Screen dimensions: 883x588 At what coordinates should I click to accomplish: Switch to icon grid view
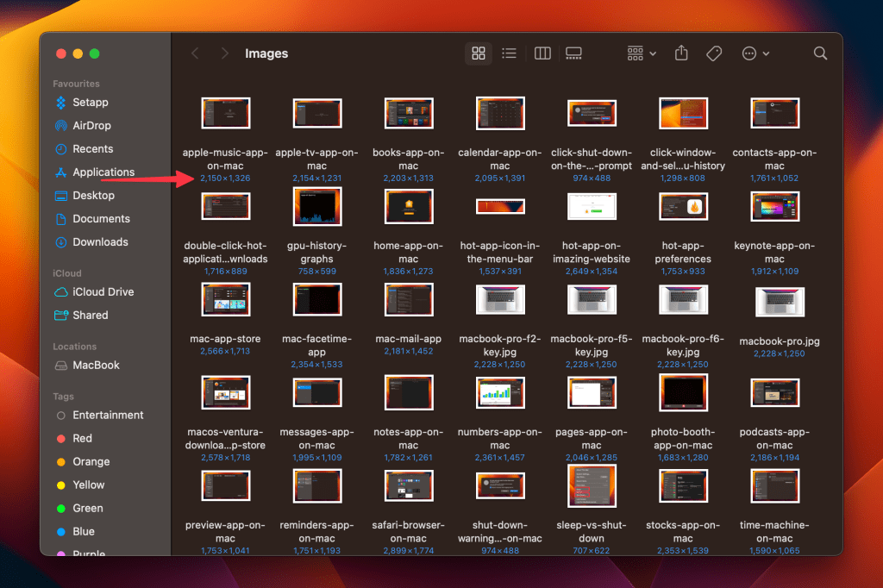click(x=479, y=53)
